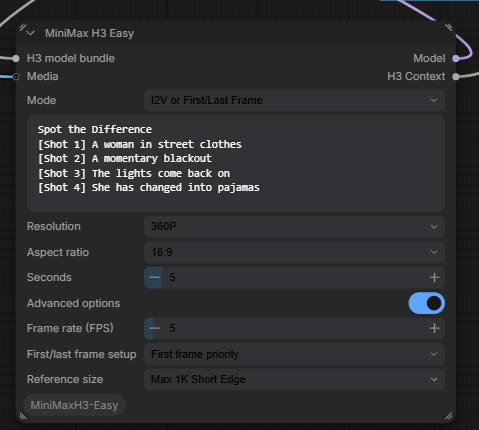Click the top-left resize handle of node

coord(23,27)
